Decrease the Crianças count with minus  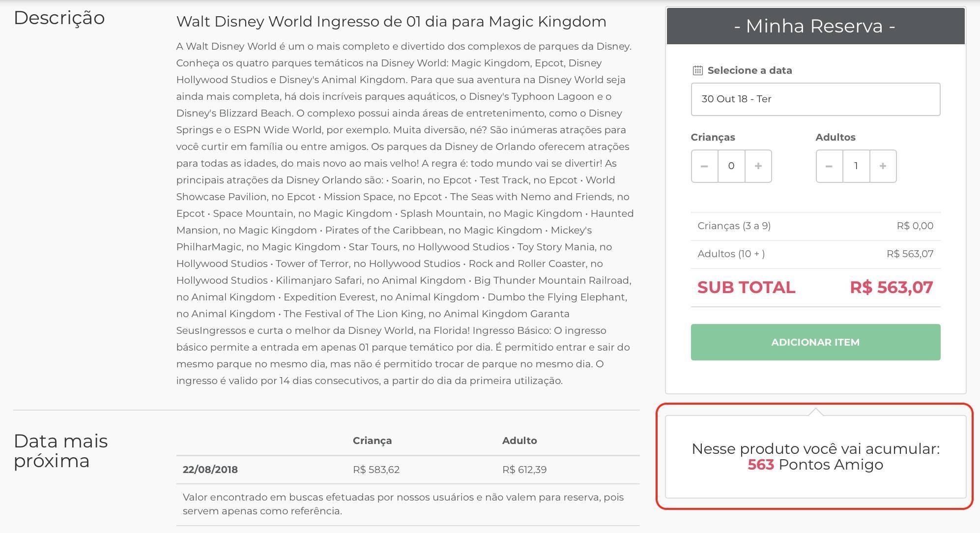[x=704, y=166]
